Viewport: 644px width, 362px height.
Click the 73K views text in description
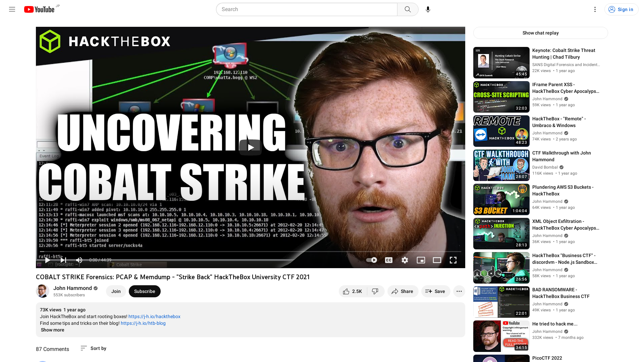[x=51, y=310]
